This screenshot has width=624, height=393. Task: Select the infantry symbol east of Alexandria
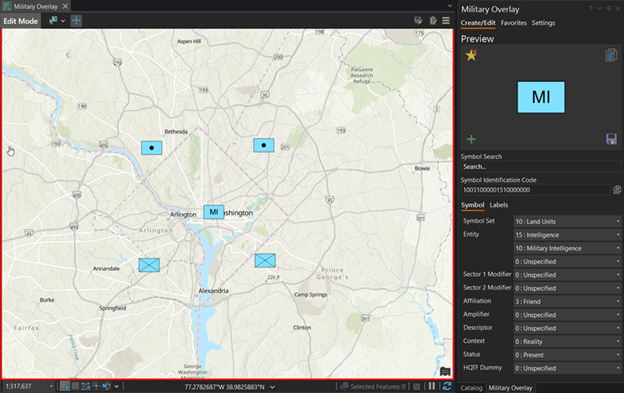[x=265, y=261]
